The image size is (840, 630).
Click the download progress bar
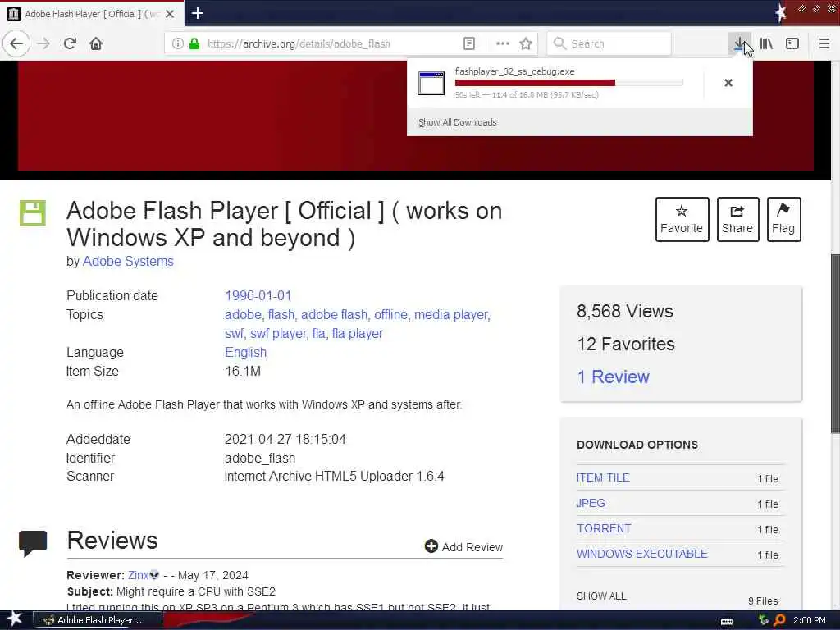(569, 83)
